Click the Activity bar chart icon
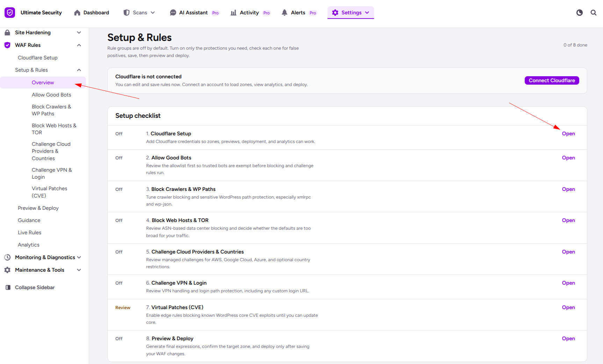This screenshot has height=364, width=603. (234, 13)
